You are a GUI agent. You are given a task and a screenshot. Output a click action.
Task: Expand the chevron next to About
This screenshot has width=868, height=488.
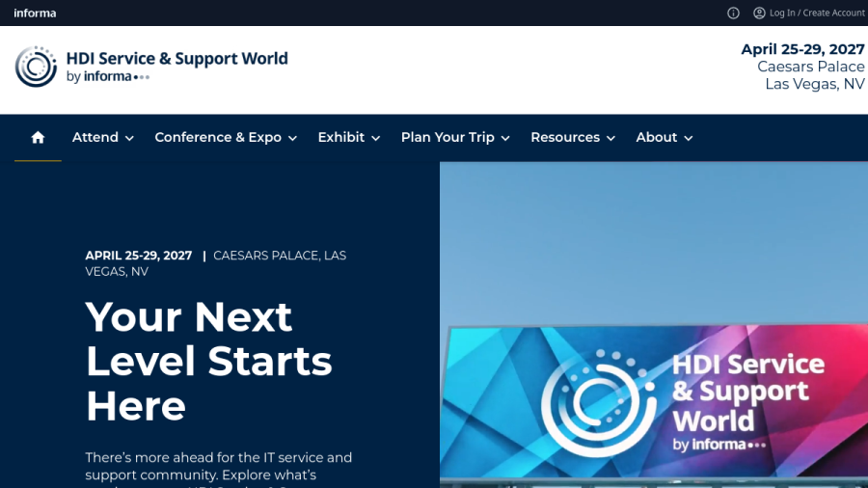pyautogui.click(x=688, y=138)
